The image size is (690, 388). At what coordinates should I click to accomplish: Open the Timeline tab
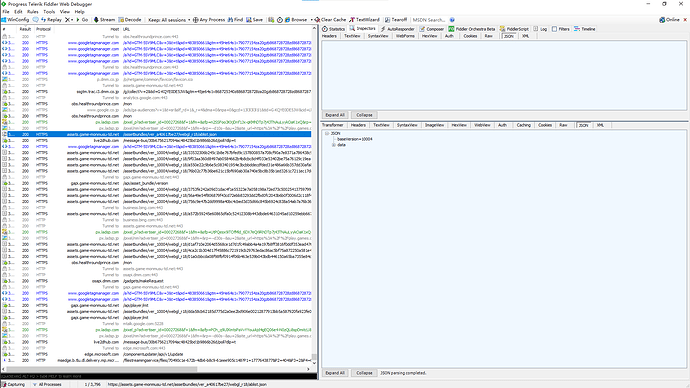click(584, 29)
